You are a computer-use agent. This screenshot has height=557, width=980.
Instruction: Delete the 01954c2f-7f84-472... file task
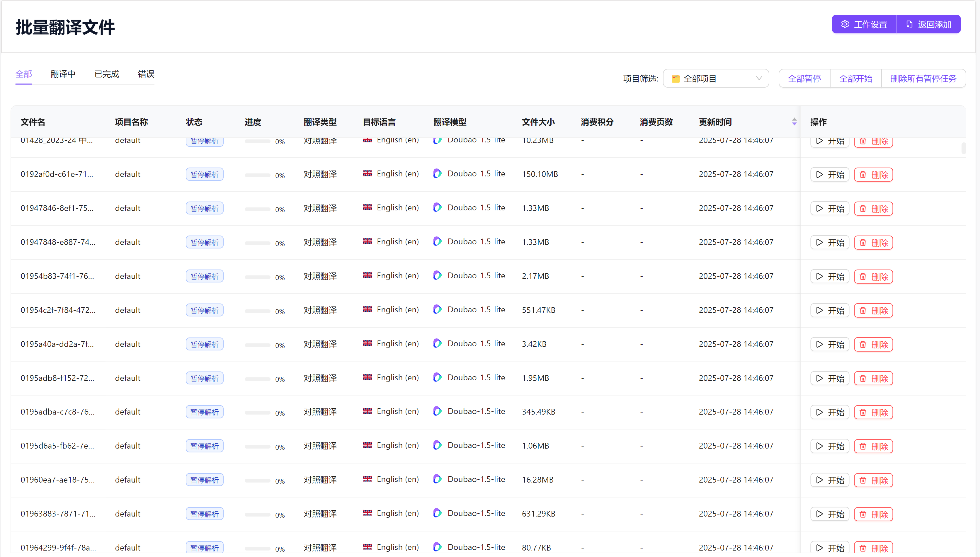[x=874, y=311]
